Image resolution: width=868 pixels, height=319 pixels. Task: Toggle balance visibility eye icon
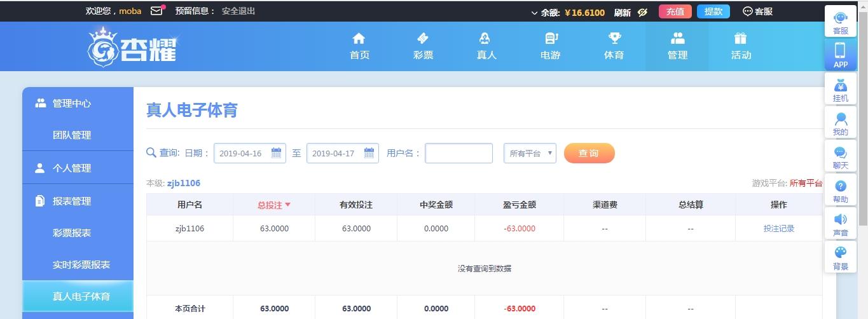[643, 12]
